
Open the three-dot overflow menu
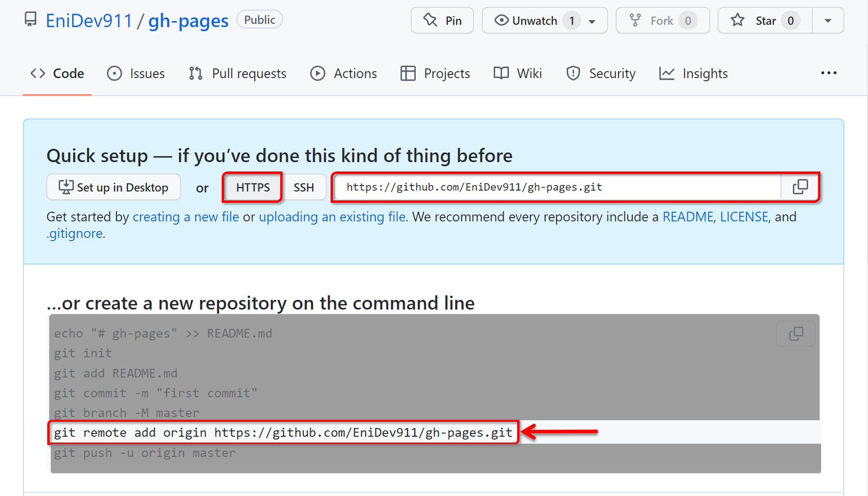click(x=829, y=73)
